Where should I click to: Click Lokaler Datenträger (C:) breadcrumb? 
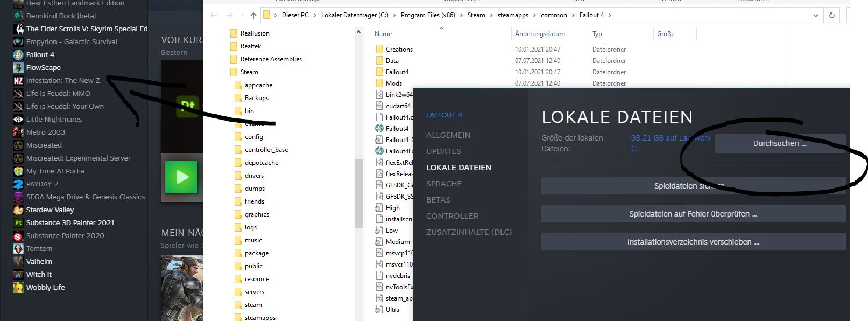pos(355,15)
